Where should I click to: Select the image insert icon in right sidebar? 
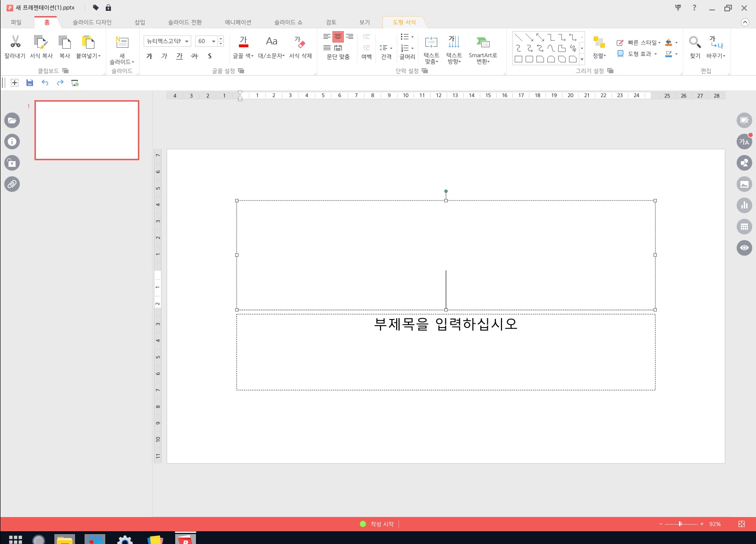(744, 184)
